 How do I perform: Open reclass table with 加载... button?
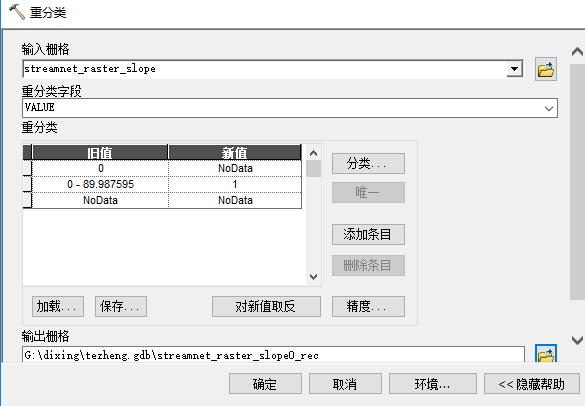click(x=58, y=306)
